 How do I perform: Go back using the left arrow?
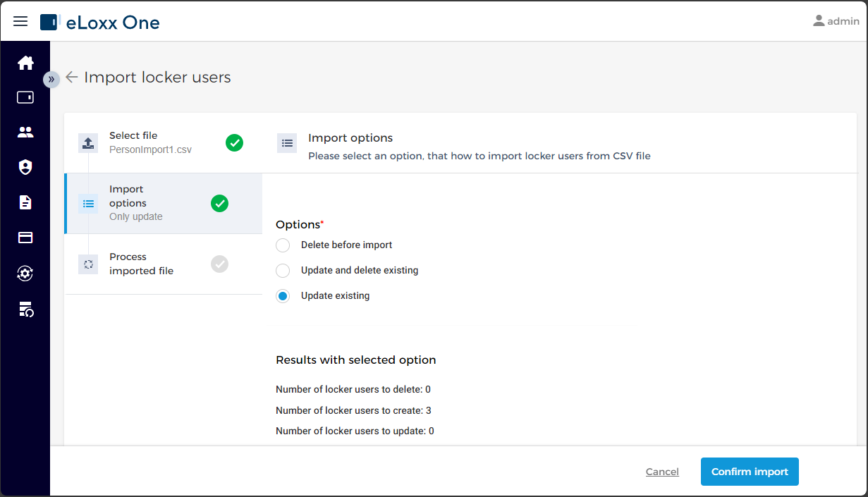pyautogui.click(x=72, y=77)
